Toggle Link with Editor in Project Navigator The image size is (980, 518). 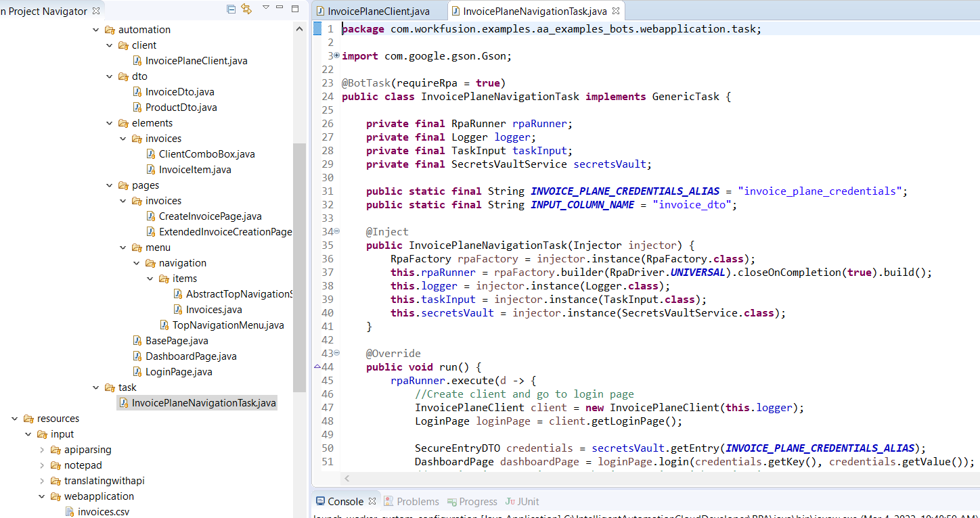click(x=246, y=9)
